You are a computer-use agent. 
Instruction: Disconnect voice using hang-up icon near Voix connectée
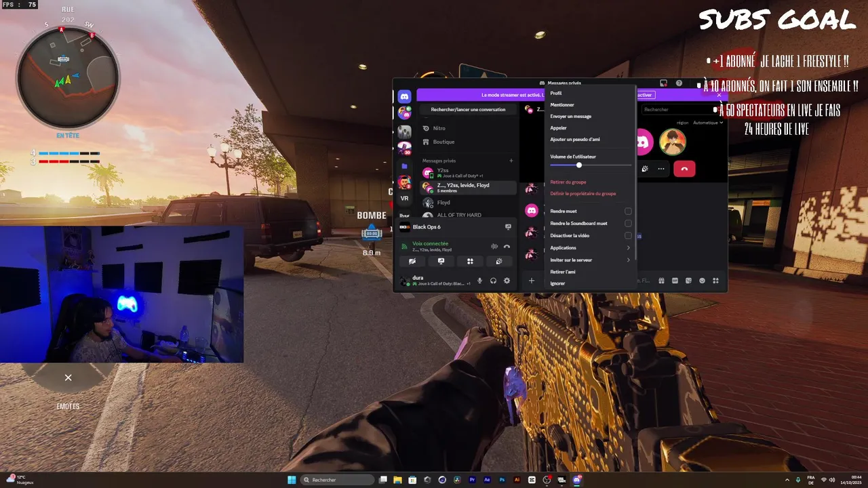(507, 247)
